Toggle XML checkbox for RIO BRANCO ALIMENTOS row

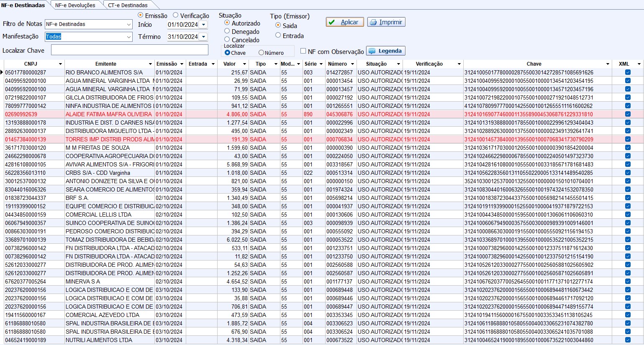point(628,72)
